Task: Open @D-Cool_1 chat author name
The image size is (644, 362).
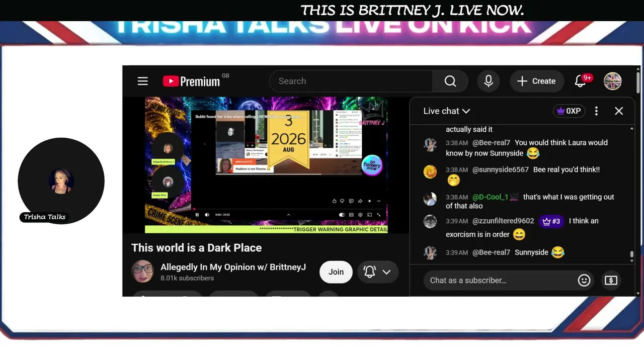Action: coord(491,197)
